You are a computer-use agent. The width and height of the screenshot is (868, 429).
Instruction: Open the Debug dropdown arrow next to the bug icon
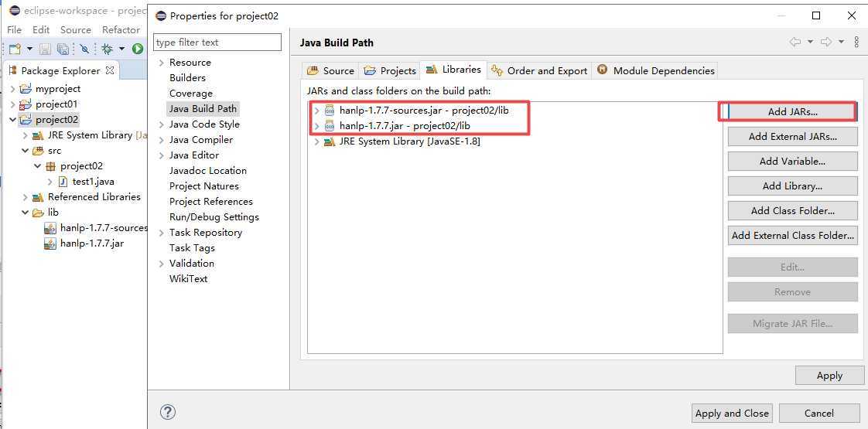click(x=121, y=49)
